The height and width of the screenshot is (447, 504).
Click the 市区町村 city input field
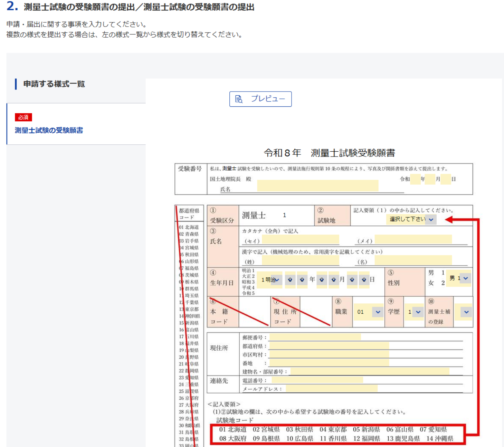329,354
